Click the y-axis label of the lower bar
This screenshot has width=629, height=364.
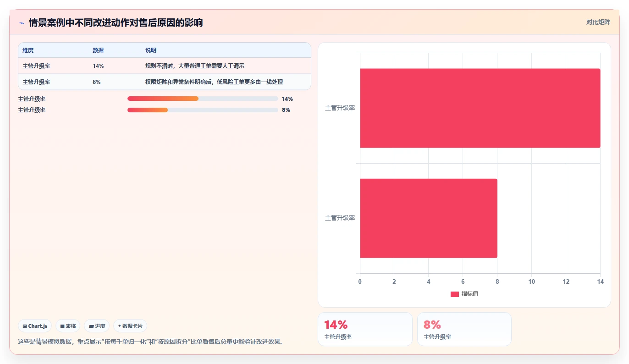coord(340,218)
